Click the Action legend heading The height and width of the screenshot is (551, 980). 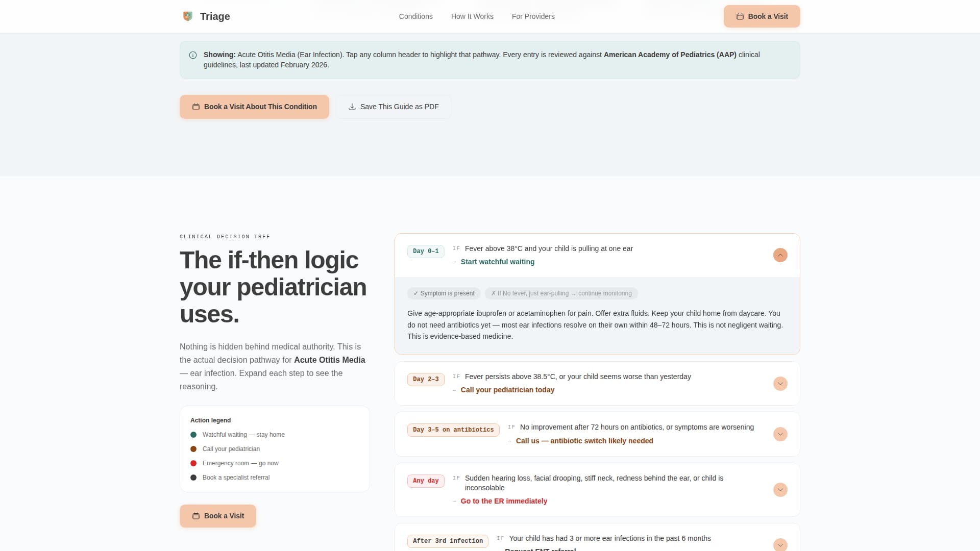(210, 420)
